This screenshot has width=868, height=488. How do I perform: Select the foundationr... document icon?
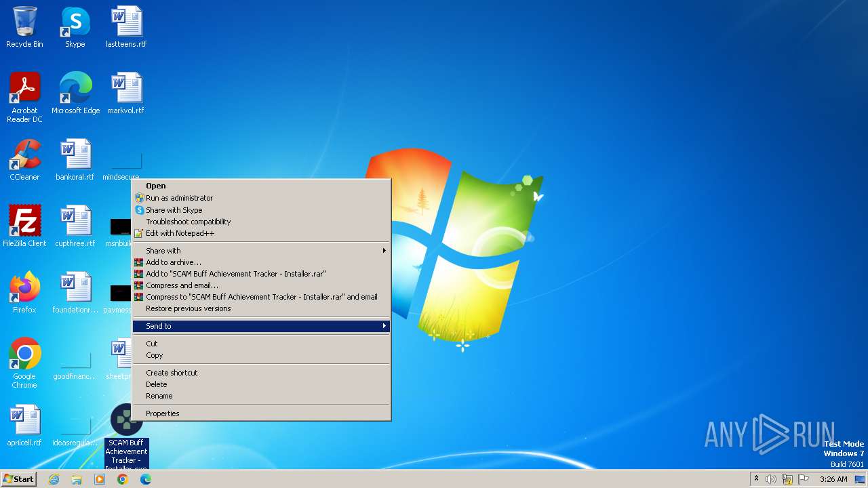coord(75,293)
